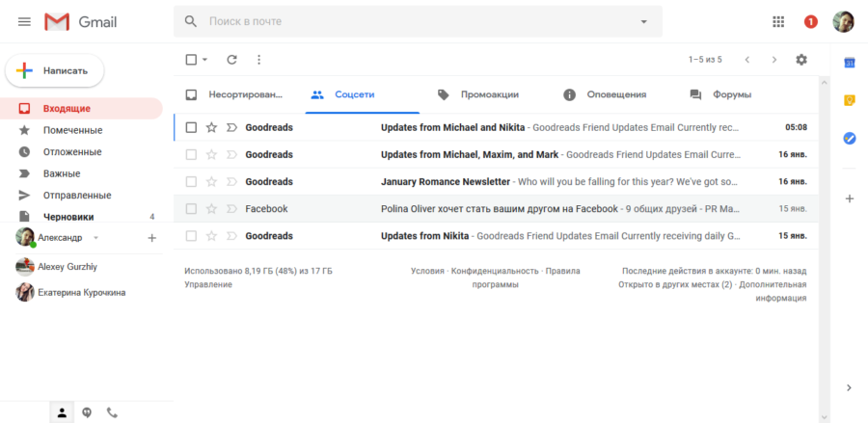Open the Отправленные folder

tap(81, 196)
